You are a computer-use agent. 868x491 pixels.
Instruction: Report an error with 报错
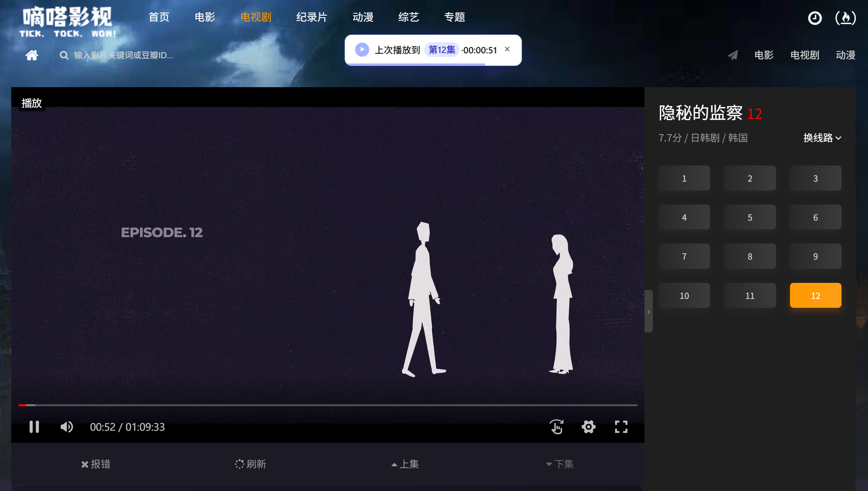96,464
